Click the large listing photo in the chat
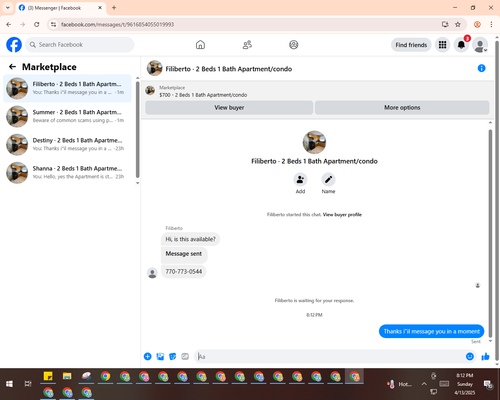Viewport: 500px width, 400px height. (x=314, y=142)
